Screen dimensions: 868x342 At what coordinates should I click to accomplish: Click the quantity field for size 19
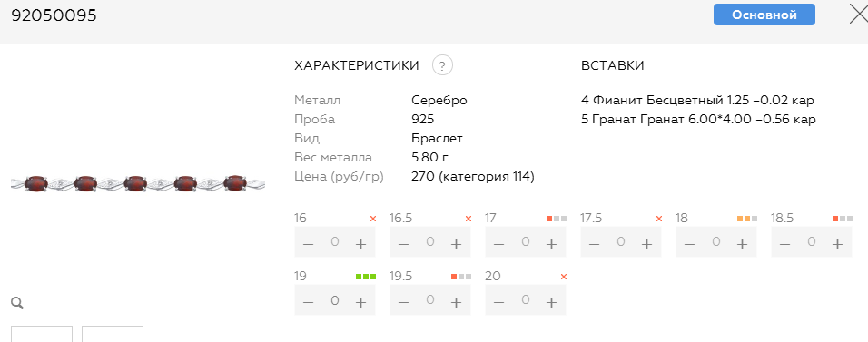(x=334, y=300)
